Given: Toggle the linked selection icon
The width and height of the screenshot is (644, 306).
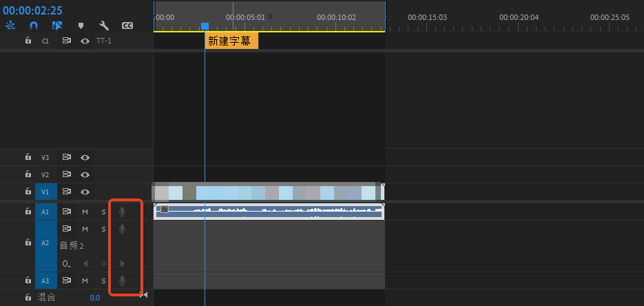Looking at the screenshot, I should 57,25.
